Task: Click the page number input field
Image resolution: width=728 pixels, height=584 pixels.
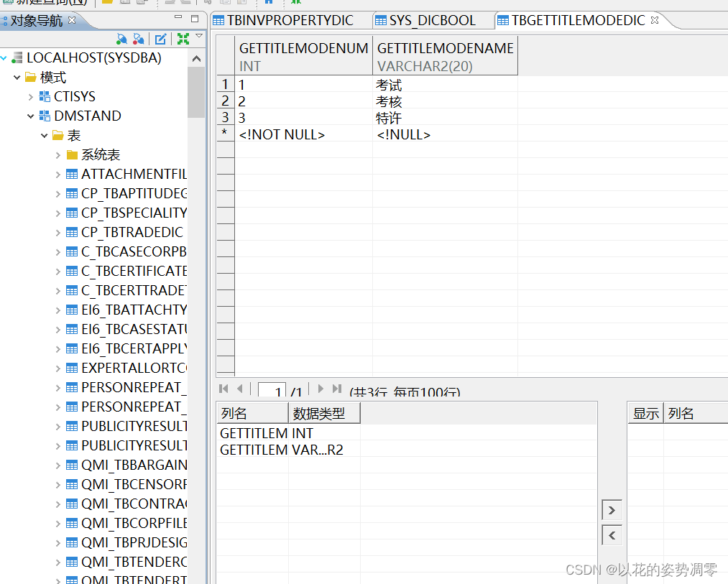Action: click(272, 390)
